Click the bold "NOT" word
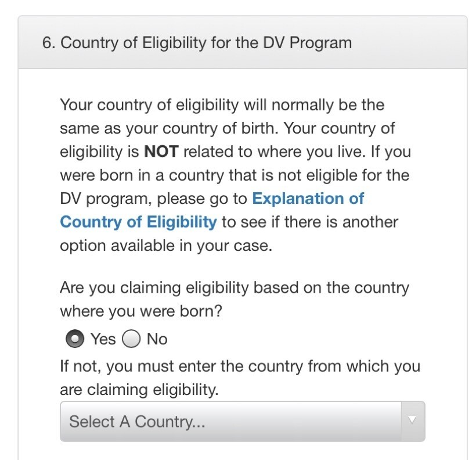Viewport: 476px width, 460px height. click(x=161, y=152)
